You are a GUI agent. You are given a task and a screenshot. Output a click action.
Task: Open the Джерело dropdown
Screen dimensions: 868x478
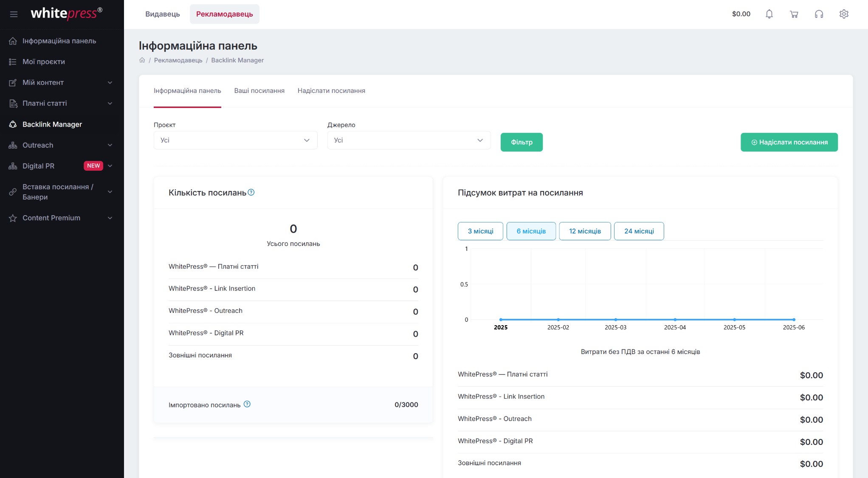pyautogui.click(x=409, y=140)
